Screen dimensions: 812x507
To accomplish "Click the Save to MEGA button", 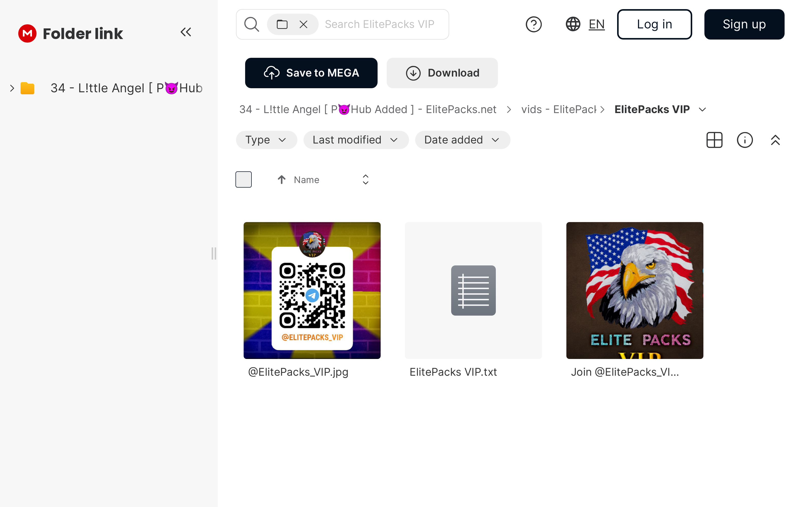I will (x=311, y=73).
